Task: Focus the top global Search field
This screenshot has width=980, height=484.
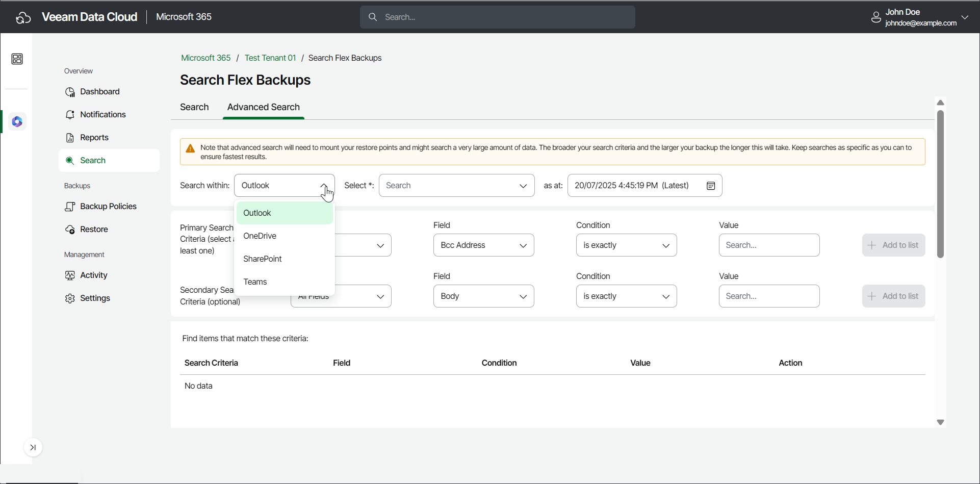Action: pos(498,17)
